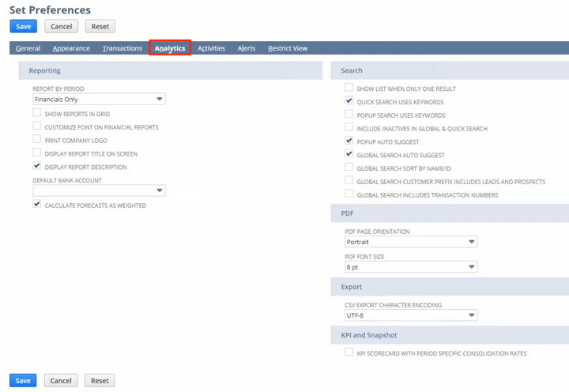Switch to the General tab

click(x=28, y=48)
